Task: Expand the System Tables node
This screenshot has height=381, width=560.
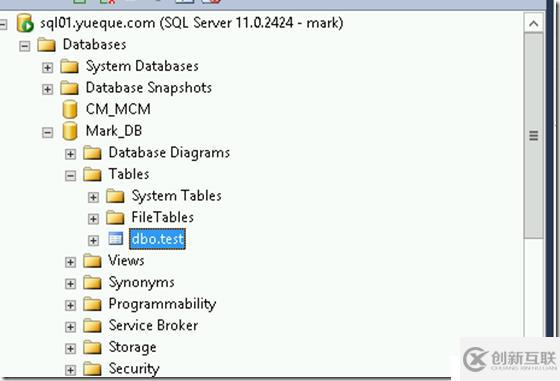Action: click(x=93, y=197)
